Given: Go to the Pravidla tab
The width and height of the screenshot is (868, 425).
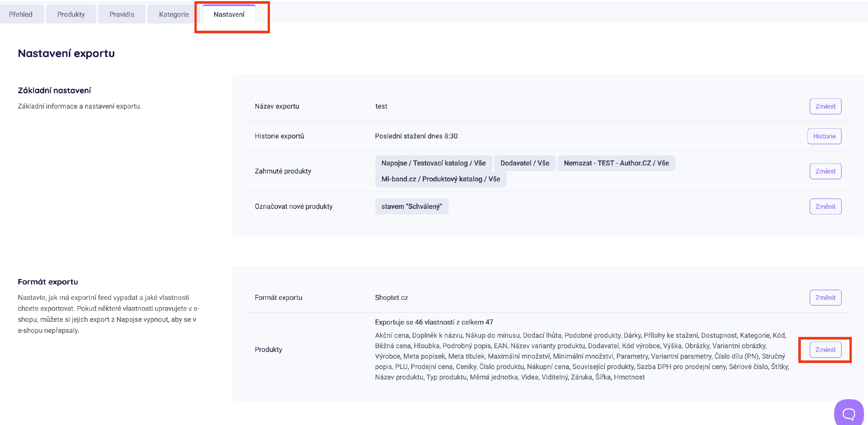Looking at the screenshot, I should coord(122,14).
